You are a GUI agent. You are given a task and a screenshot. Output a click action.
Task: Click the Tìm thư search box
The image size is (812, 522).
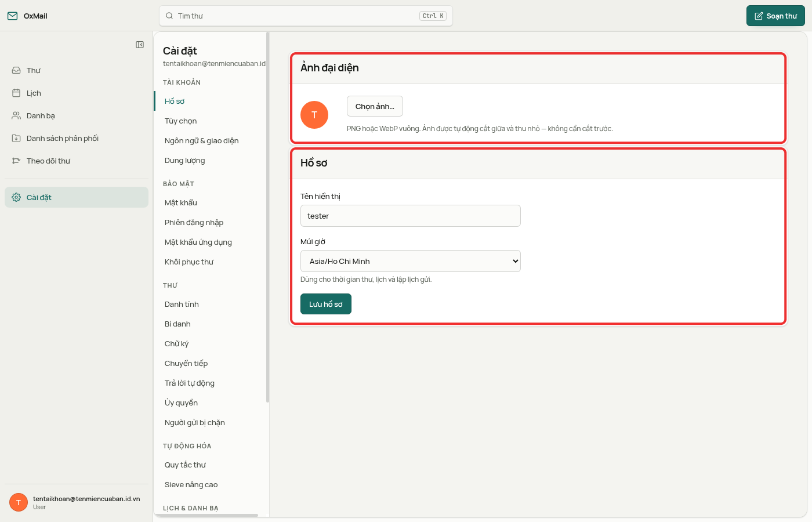[306, 16]
